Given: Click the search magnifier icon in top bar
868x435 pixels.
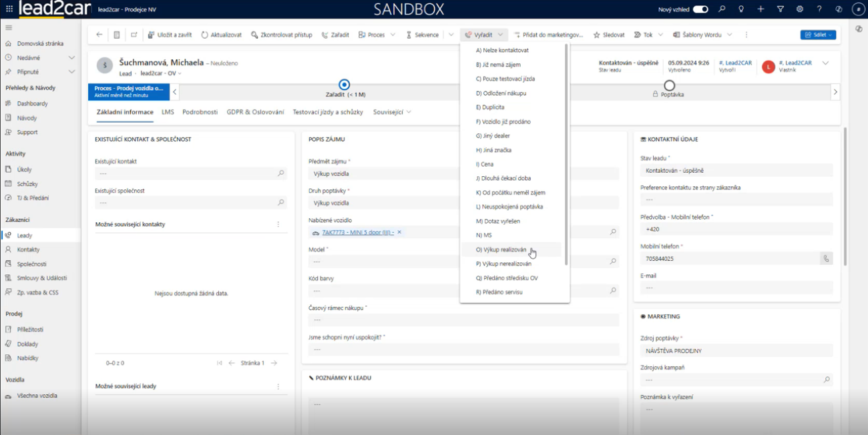Looking at the screenshot, I should point(722,9).
